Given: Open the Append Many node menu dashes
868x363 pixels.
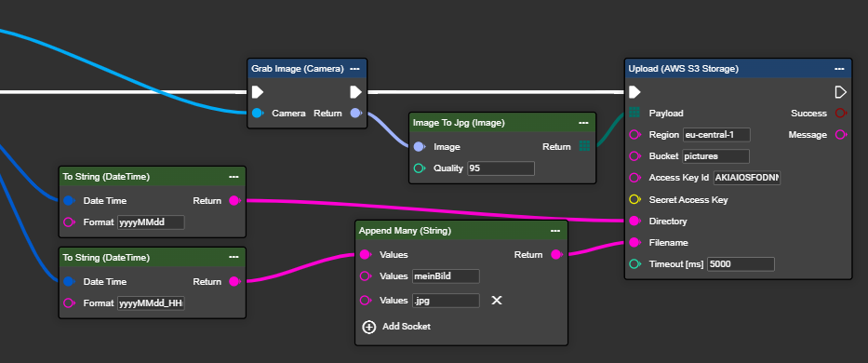Looking at the screenshot, I should point(555,231).
